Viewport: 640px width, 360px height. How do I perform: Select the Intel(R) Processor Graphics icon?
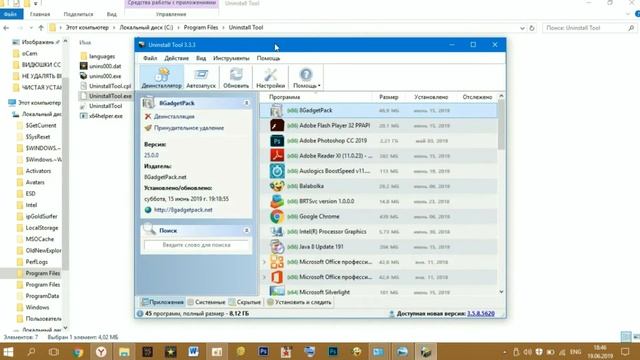[x=277, y=231]
